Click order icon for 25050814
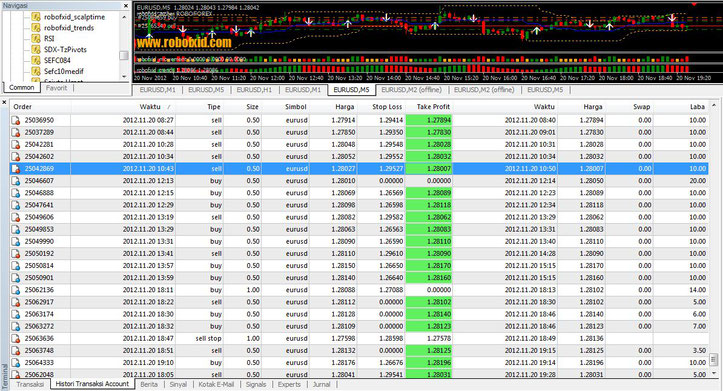 pos(16,266)
